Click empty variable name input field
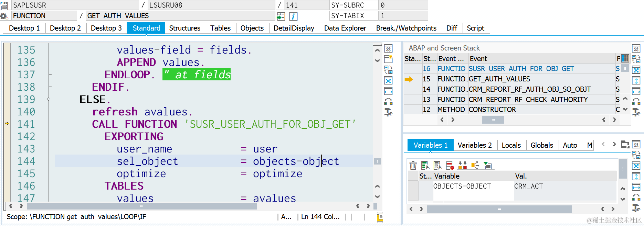The width and height of the screenshot is (644, 226). (x=473, y=196)
